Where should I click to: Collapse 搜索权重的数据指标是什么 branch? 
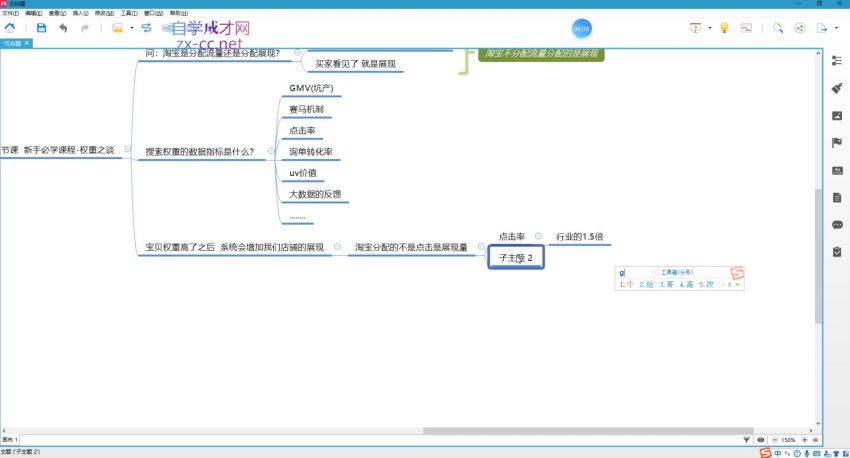[x=271, y=151]
